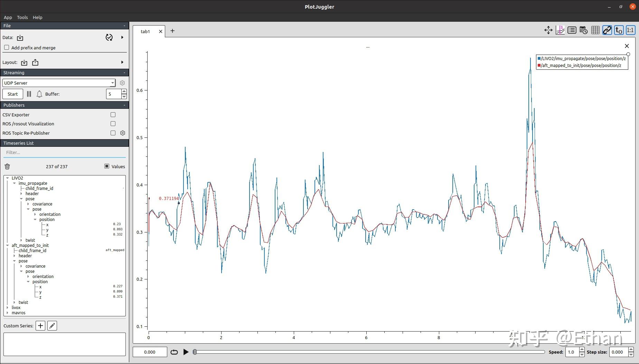This screenshot has height=364, width=639.
Task: Click the Start streaming button
Action: [x=13, y=94]
